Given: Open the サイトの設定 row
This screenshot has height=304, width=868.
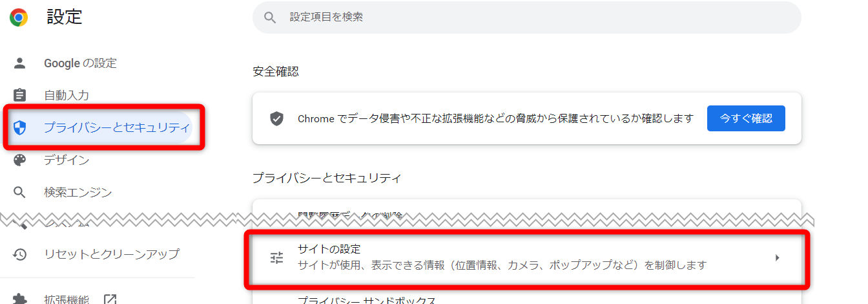Looking at the screenshot, I should click(526, 257).
